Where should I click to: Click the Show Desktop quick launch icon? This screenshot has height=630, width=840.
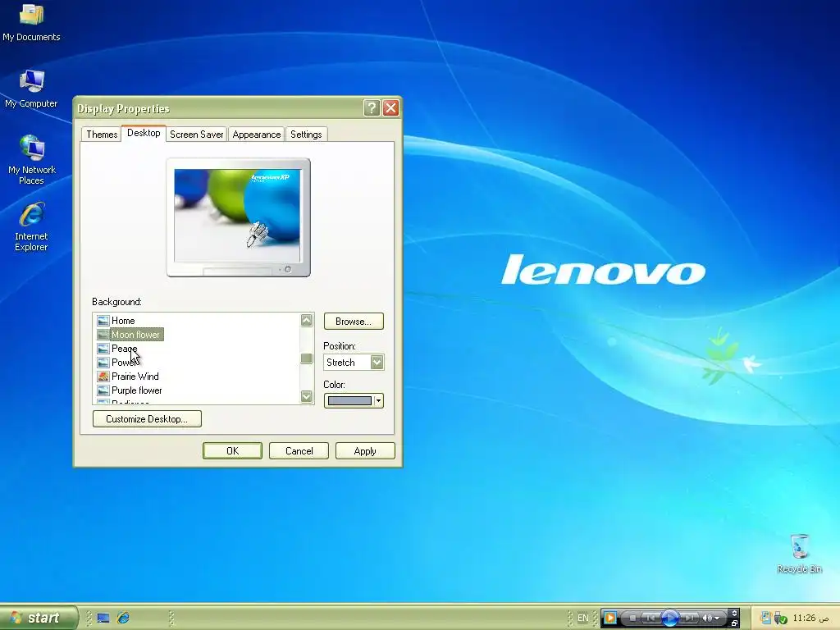click(x=103, y=618)
